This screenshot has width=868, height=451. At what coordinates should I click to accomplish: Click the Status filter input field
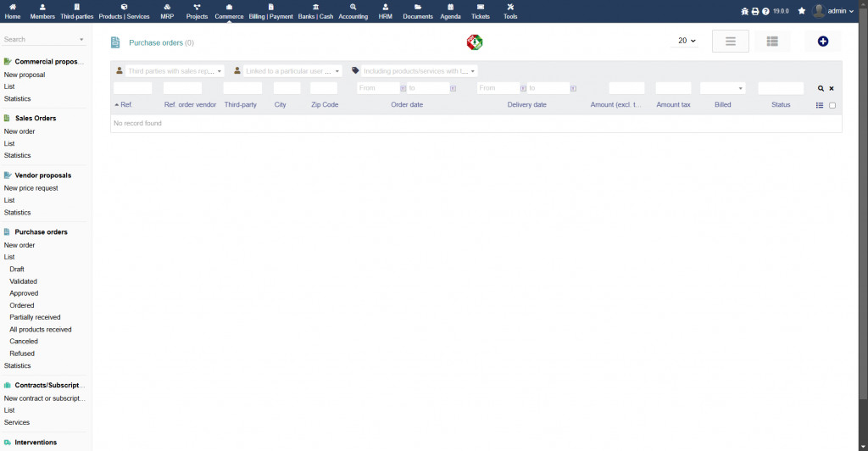781,88
